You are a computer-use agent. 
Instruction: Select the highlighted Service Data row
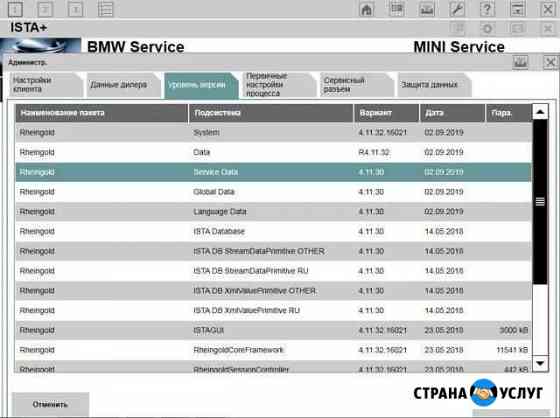[x=273, y=172]
